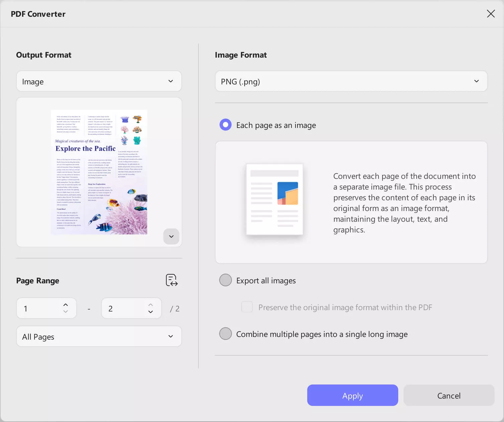504x422 pixels.
Task: Open the All Pages dropdown
Action: pos(99,336)
